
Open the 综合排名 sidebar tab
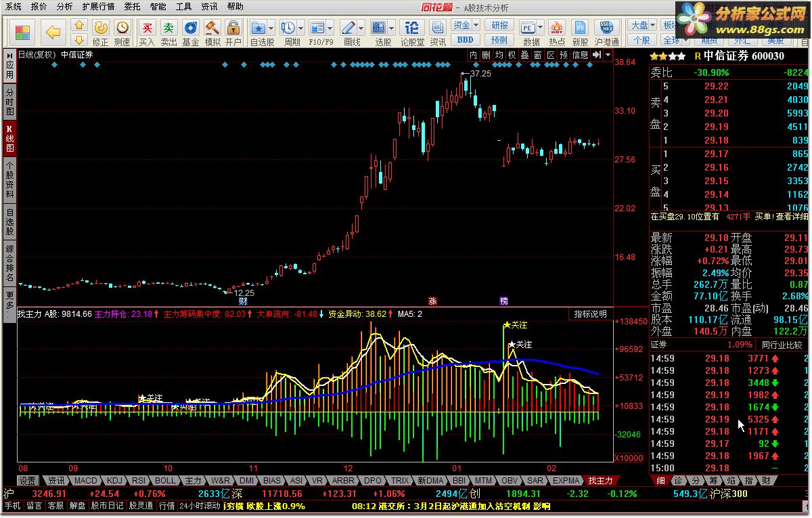point(9,264)
